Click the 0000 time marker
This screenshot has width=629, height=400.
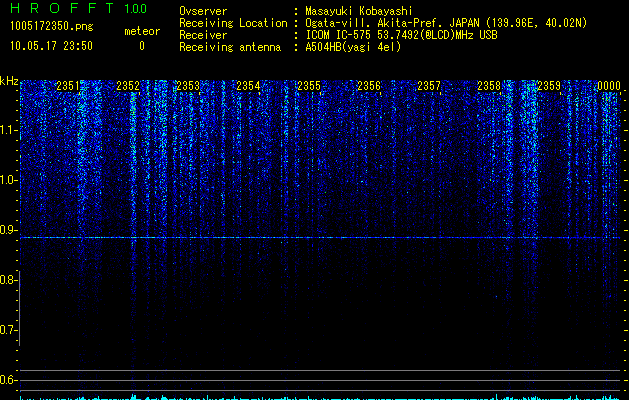pos(609,86)
